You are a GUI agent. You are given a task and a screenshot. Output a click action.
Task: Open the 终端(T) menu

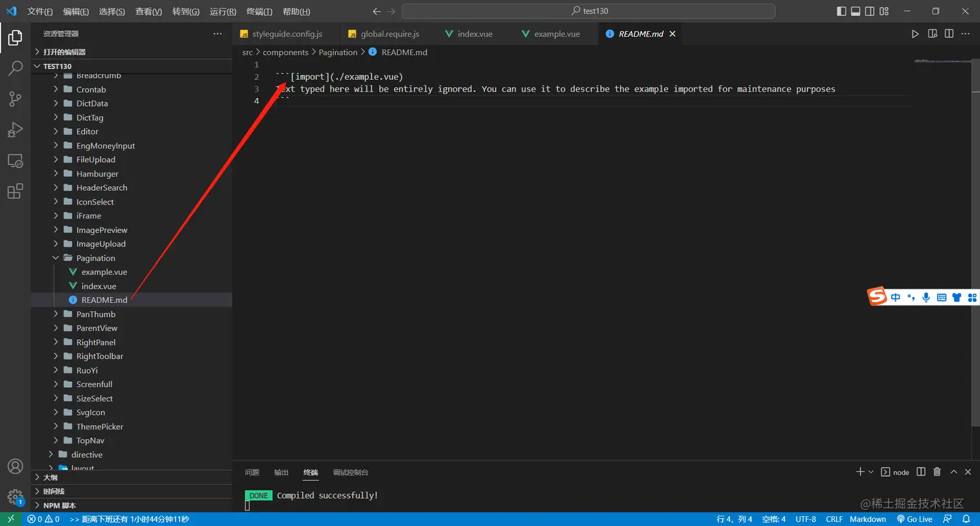[x=259, y=12]
